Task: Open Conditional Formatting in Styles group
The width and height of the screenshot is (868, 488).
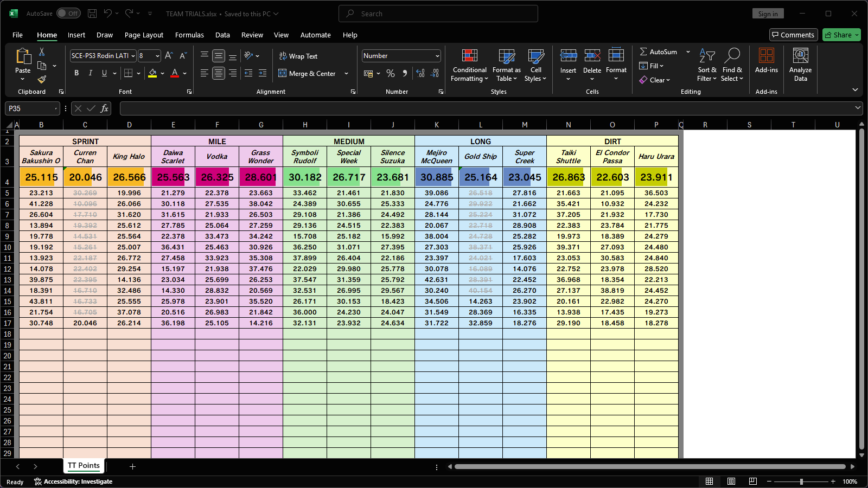Action: click(x=469, y=66)
